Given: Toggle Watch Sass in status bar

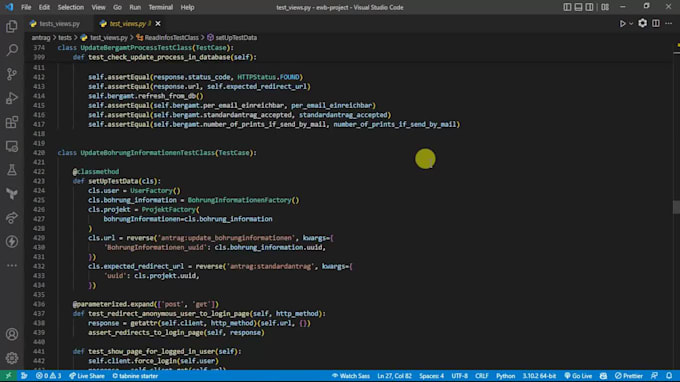Looking at the screenshot, I should coord(351,376).
